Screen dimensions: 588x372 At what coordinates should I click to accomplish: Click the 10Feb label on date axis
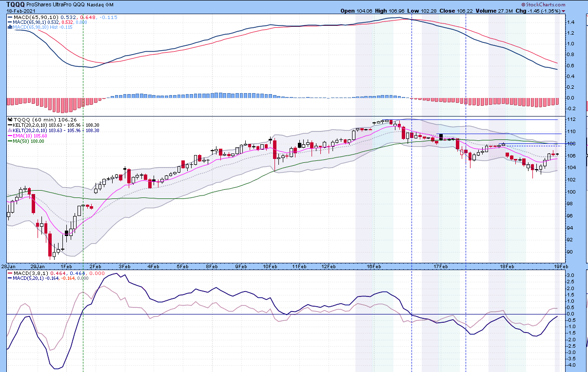[270, 267]
